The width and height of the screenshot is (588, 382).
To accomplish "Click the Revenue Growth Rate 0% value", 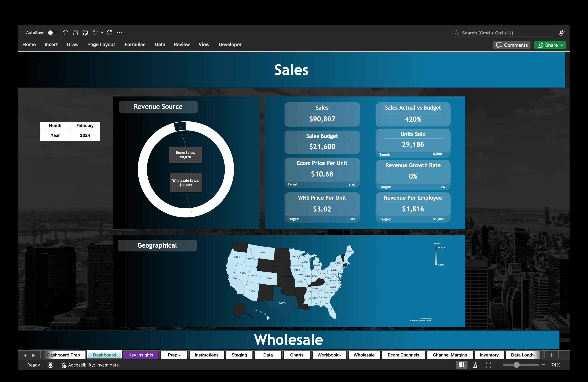I will point(413,177).
